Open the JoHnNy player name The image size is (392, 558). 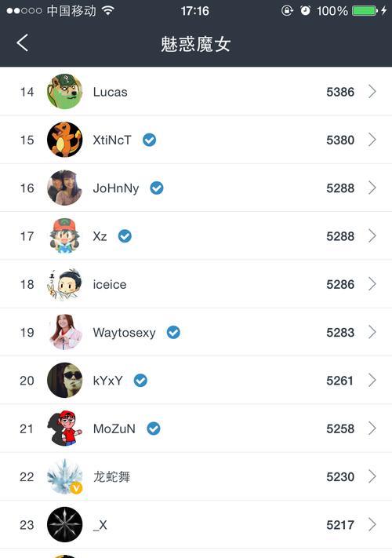(116, 188)
